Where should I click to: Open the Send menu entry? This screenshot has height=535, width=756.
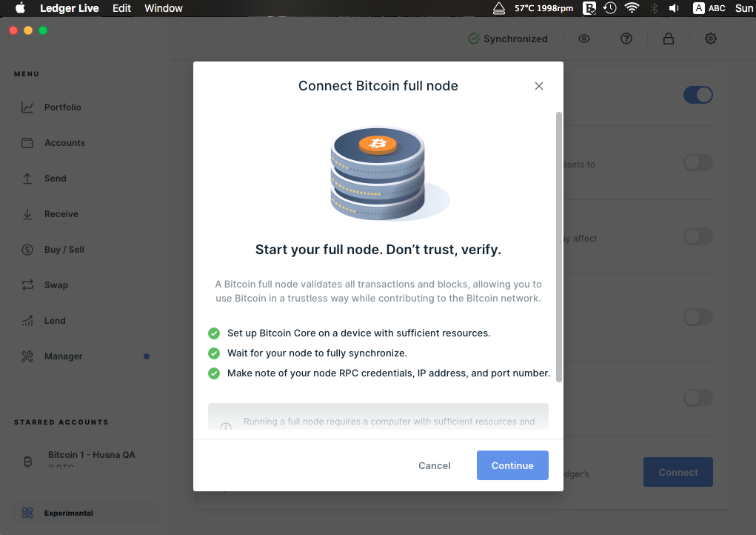(56, 179)
